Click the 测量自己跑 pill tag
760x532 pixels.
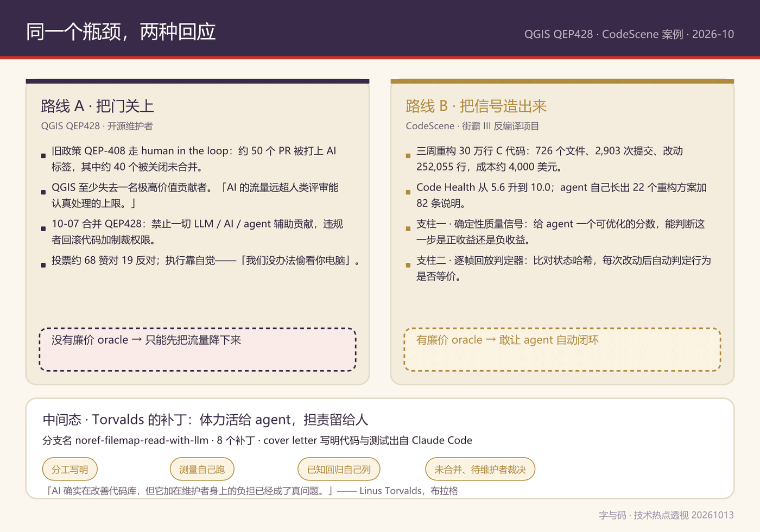(x=202, y=470)
